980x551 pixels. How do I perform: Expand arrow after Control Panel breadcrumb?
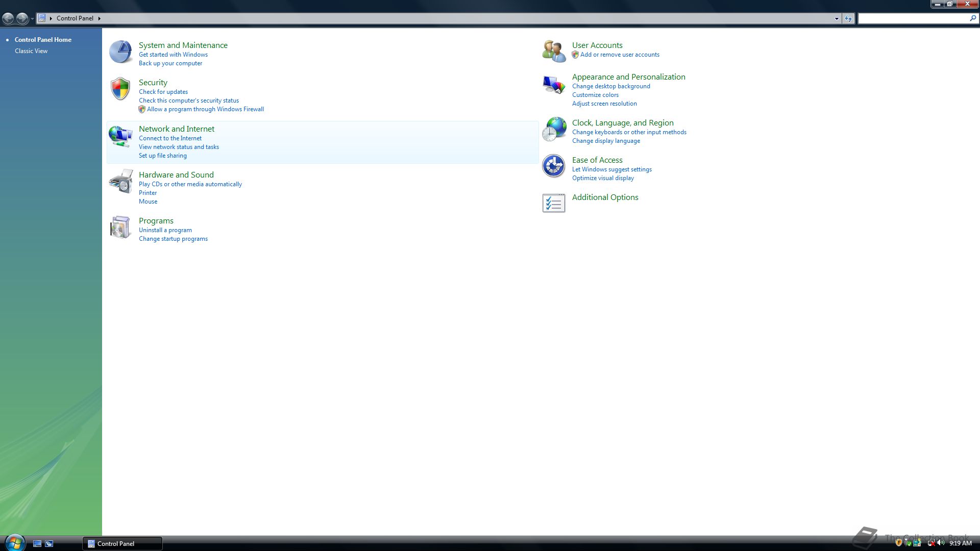(99, 18)
